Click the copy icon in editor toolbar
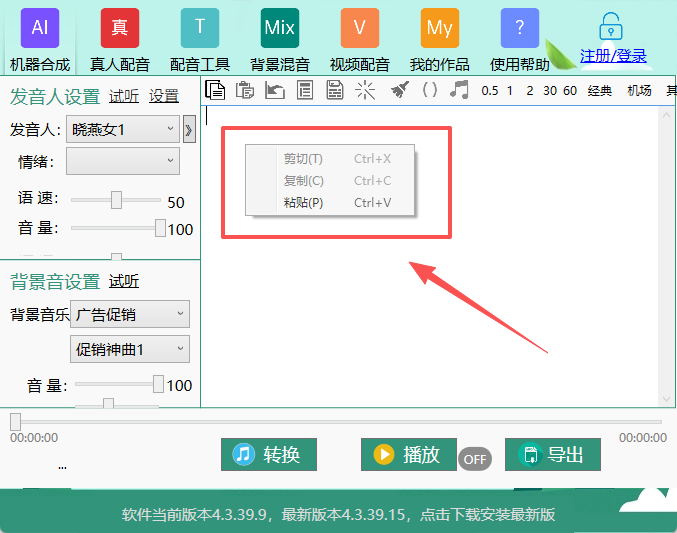The image size is (677, 533). click(x=215, y=90)
